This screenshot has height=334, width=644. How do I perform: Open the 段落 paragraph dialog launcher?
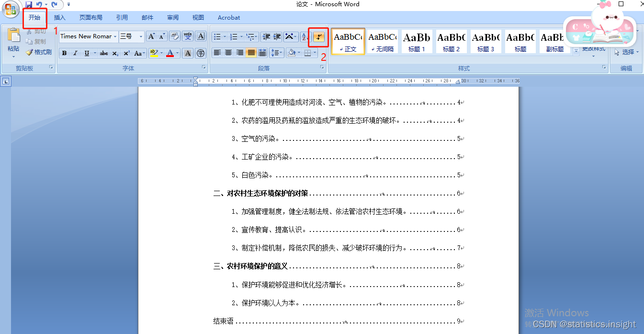coord(322,68)
